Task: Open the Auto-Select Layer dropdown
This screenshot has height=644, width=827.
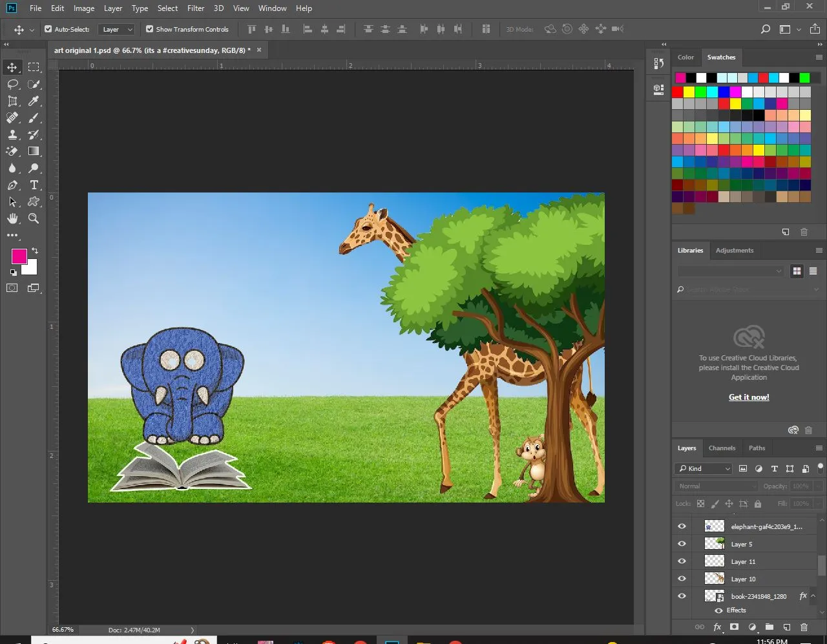Action: 117,29
